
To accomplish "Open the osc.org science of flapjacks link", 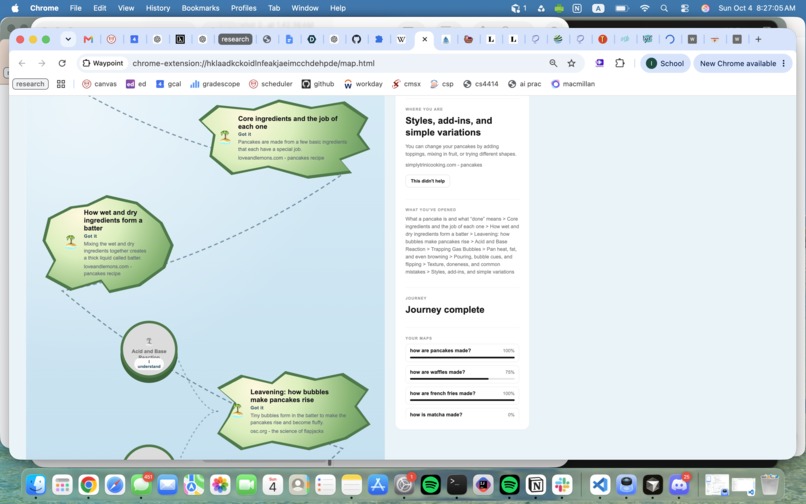I will 287,431.
